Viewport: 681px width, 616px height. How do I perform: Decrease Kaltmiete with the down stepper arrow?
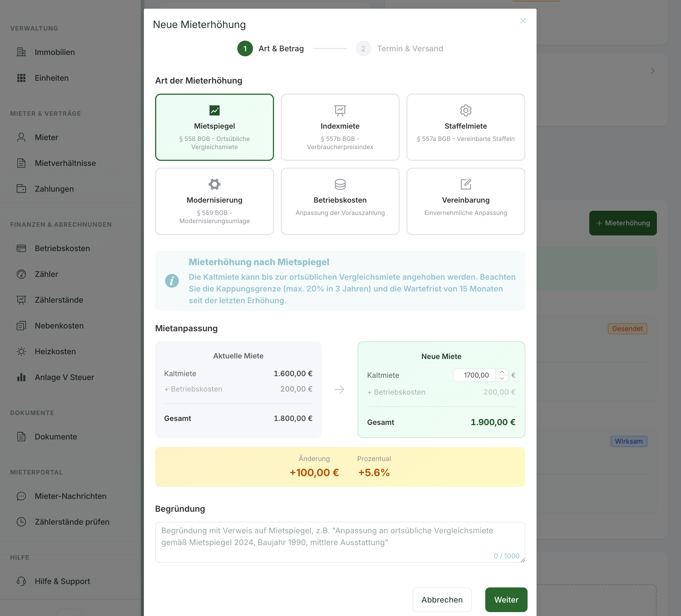tap(501, 378)
